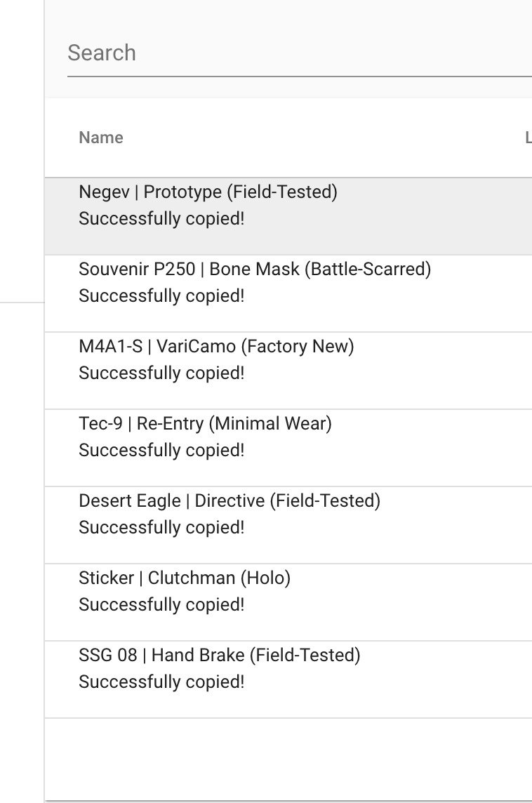The width and height of the screenshot is (532, 803).
Task: Click empty header space between Name and next column
Action: pyautogui.click(x=316, y=138)
